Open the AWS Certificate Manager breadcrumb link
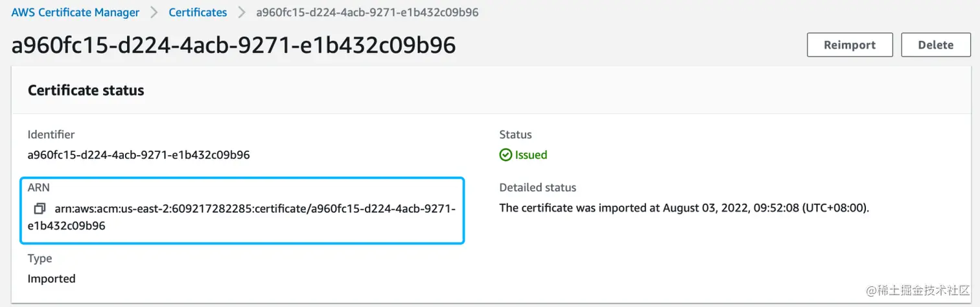Screen dimensions: 980x307 [x=75, y=12]
